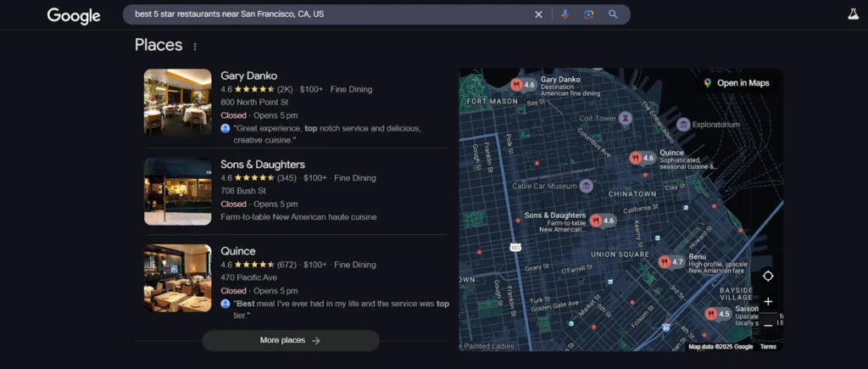Select the Quince restaurant result
The width and height of the screenshot is (868, 369).
pyautogui.click(x=237, y=251)
